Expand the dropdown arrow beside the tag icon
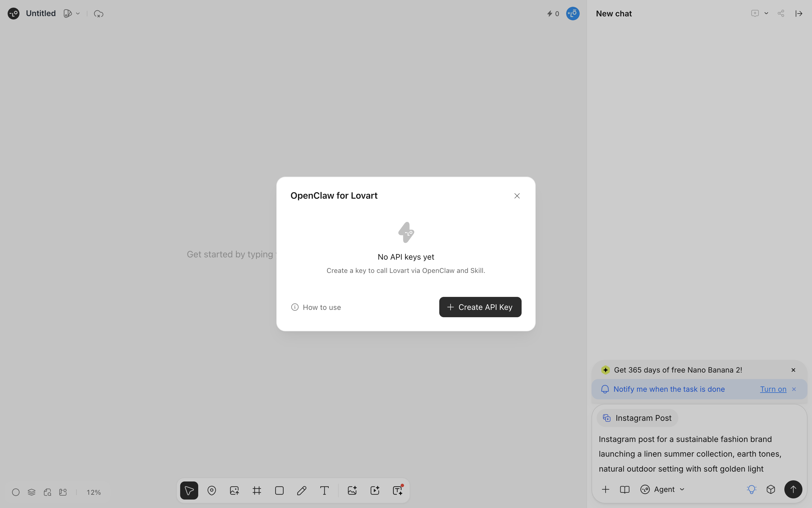 pos(78,14)
